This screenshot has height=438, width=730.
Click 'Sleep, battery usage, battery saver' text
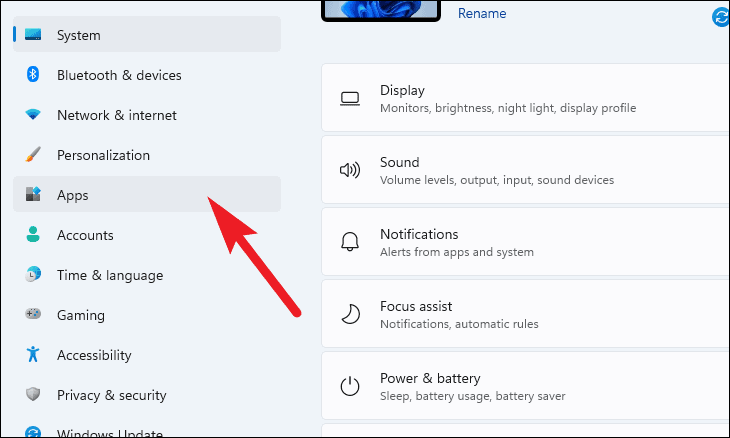tap(473, 396)
